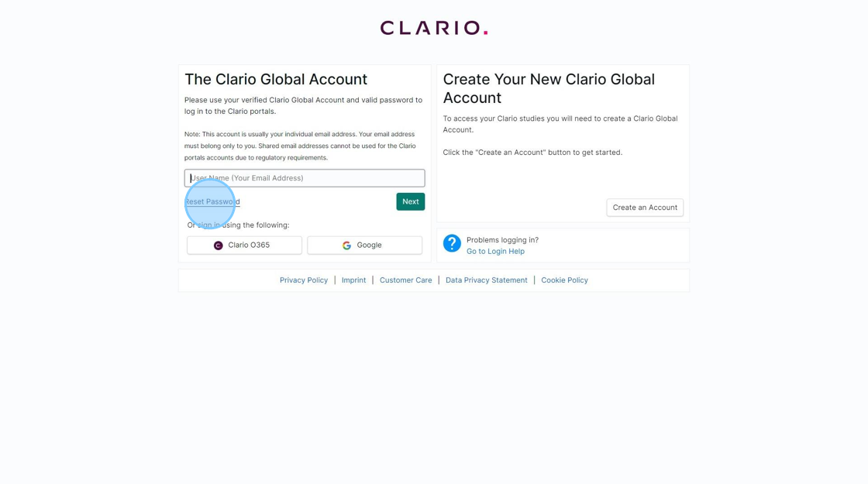Click the Clario logo at top
This screenshot has width=868, height=484.
coord(433,28)
